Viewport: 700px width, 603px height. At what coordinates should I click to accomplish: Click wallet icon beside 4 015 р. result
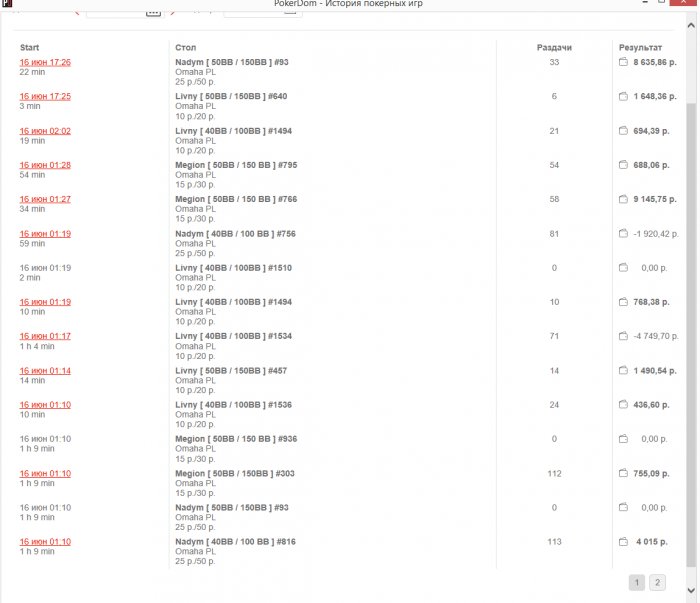(623, 541)
